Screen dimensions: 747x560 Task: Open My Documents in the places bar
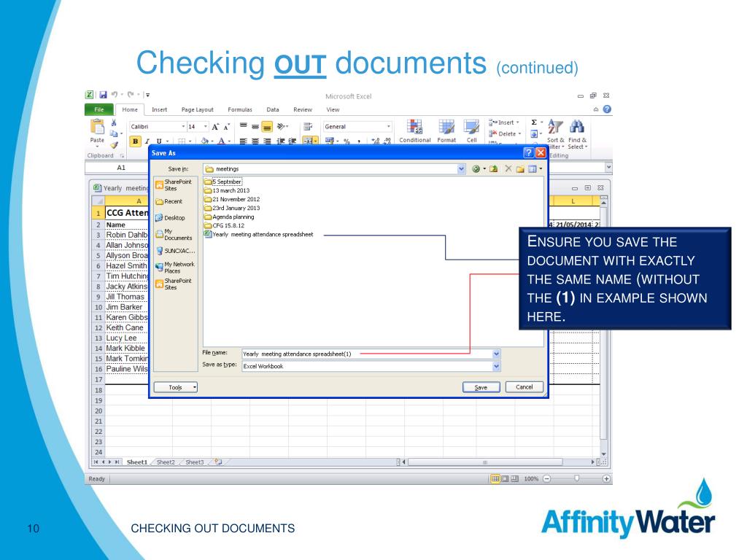click(x=174, y=235)
